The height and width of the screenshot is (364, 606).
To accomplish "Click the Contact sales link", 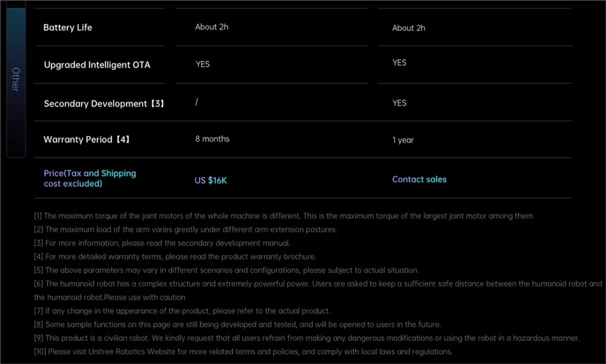I will coord(419,179).
